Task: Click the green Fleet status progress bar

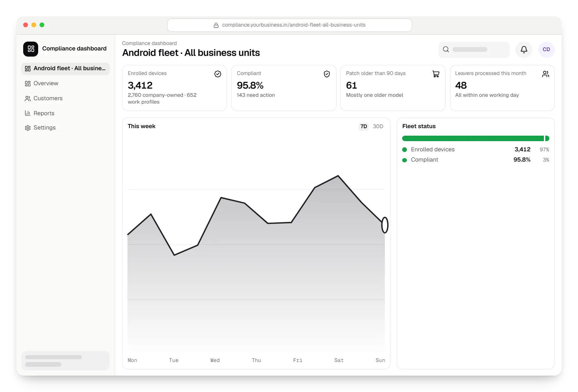Action: coord(476,138)
